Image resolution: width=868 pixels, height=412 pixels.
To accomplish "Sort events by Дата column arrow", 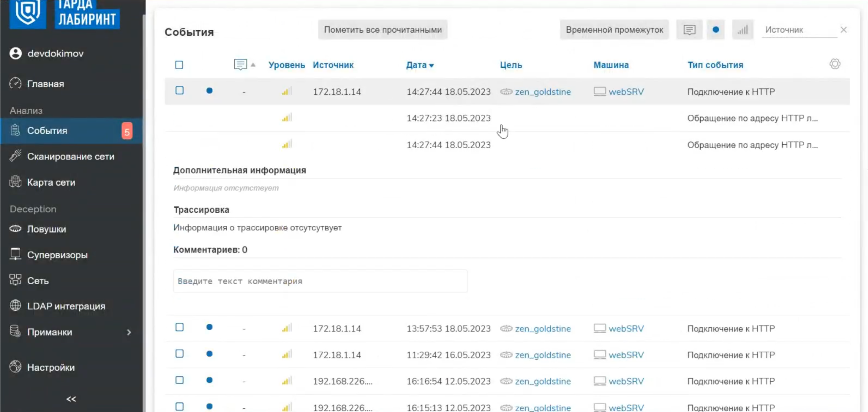I will pos(431,65).
